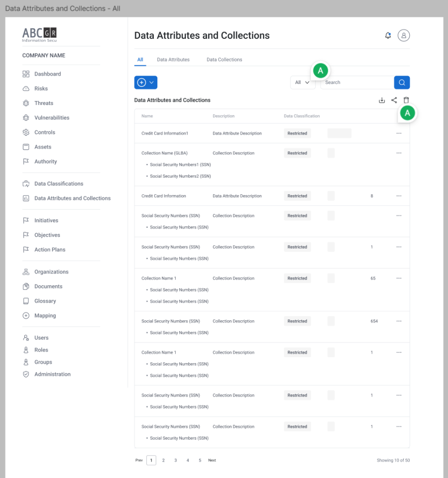Click the notification bell icon
The image size is (448, 478).
(388, 35)
